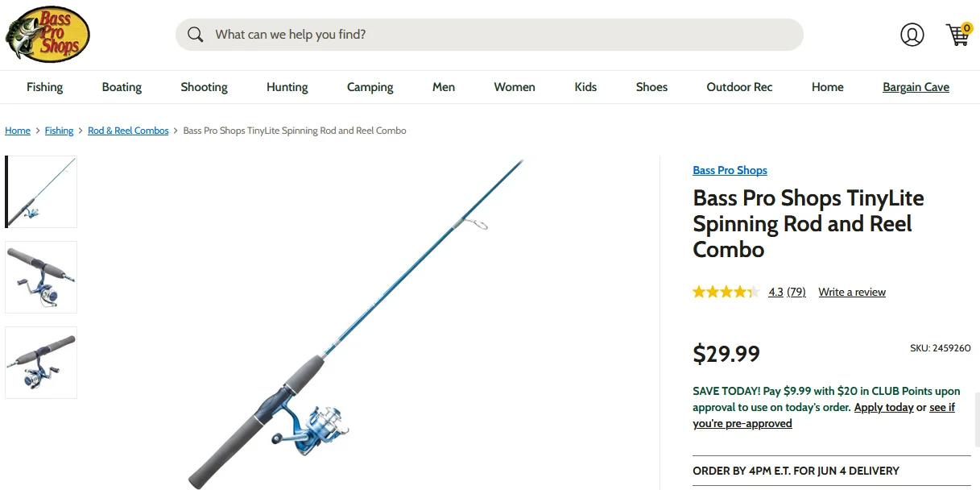The image size is (980, 490).
Task: Expand the Outdoor Rec category menu
Action: (x=739, y=87)
